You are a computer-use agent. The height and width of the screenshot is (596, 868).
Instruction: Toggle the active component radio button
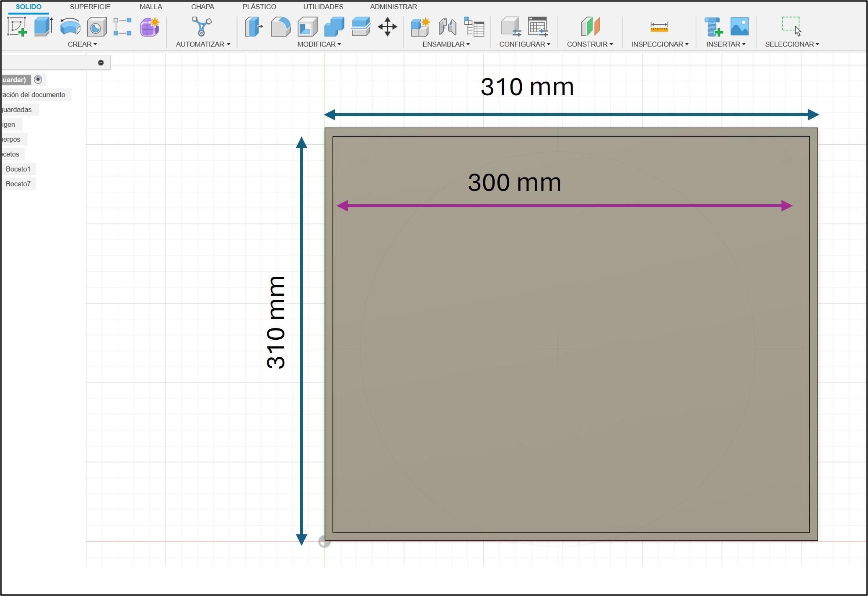pos(38,79)
